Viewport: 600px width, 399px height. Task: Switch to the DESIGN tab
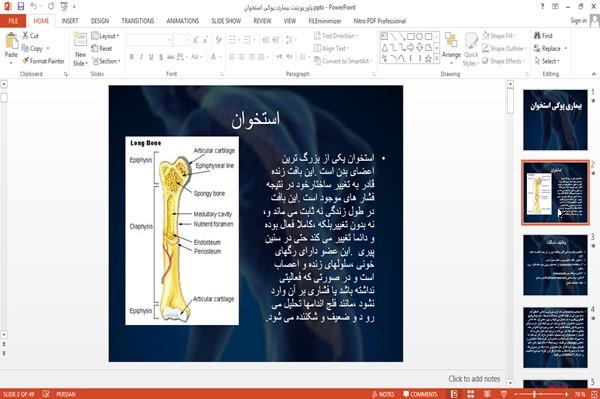pyautogui.click(x=100, y=21)
